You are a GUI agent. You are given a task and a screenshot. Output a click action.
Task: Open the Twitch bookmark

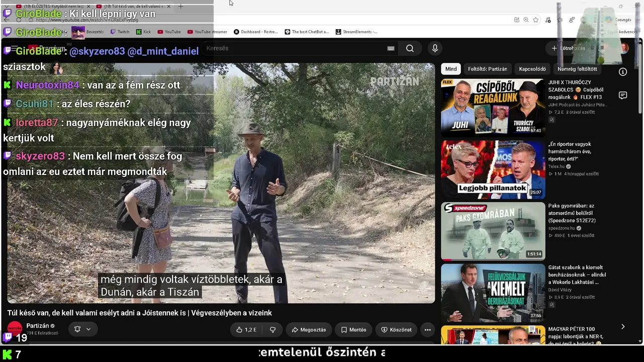pyautogui.click(x=120, y=32)
